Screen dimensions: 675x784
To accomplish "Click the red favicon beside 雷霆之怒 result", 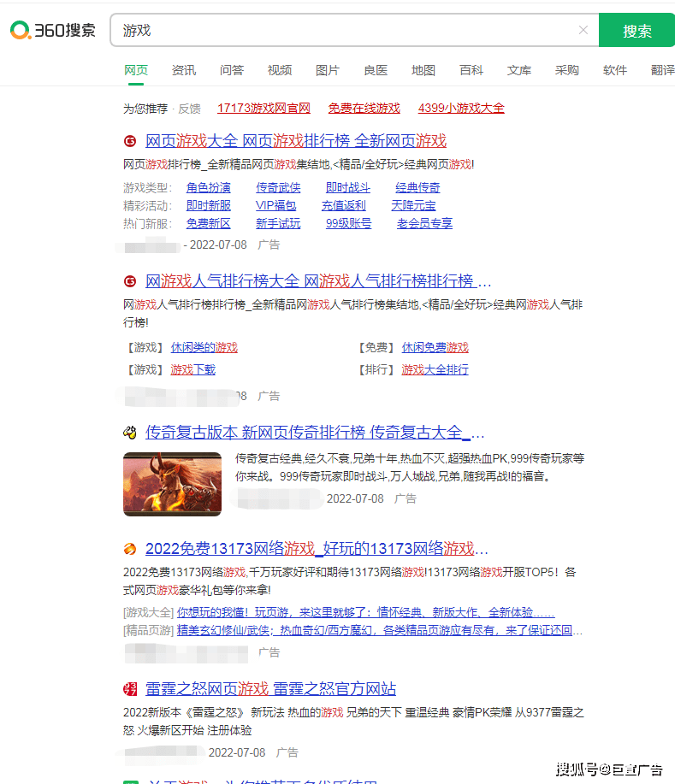I will point(130,689).
